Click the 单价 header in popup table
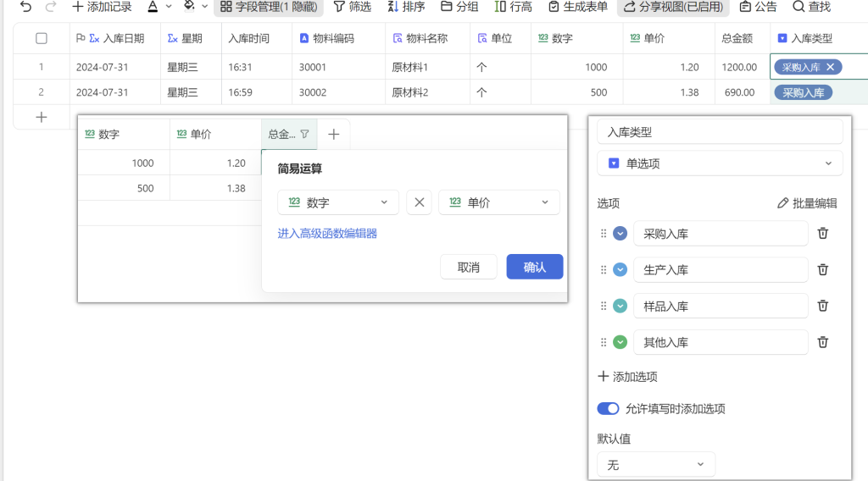 click(x=215, y=134)
